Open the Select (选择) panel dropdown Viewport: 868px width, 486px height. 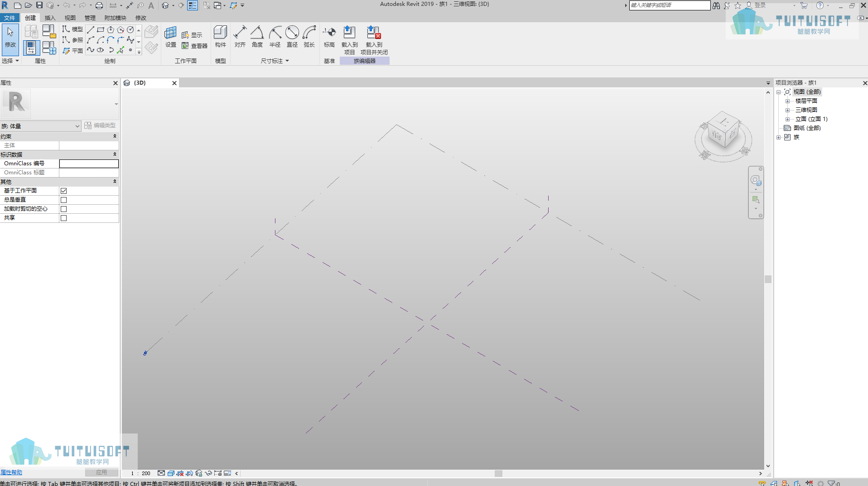click(10, 61)
